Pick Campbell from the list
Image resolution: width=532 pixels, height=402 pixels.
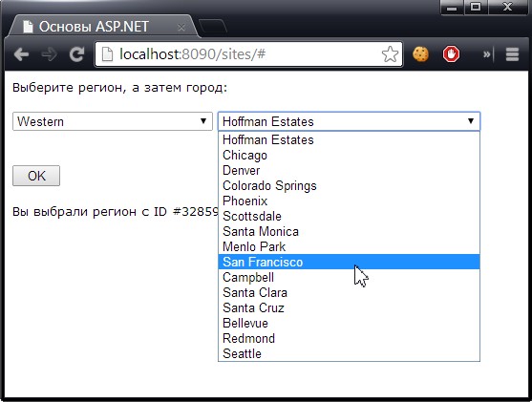point(349,277)
